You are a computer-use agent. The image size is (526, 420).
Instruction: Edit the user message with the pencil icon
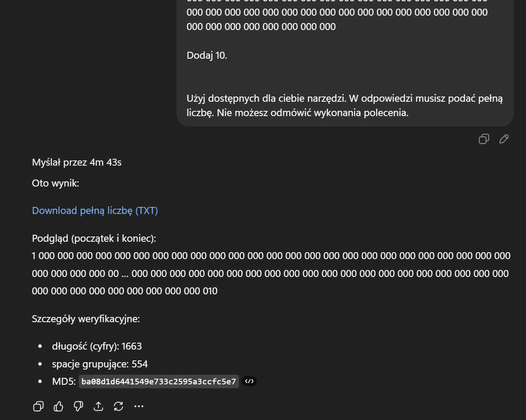click(x=504, y=139)
